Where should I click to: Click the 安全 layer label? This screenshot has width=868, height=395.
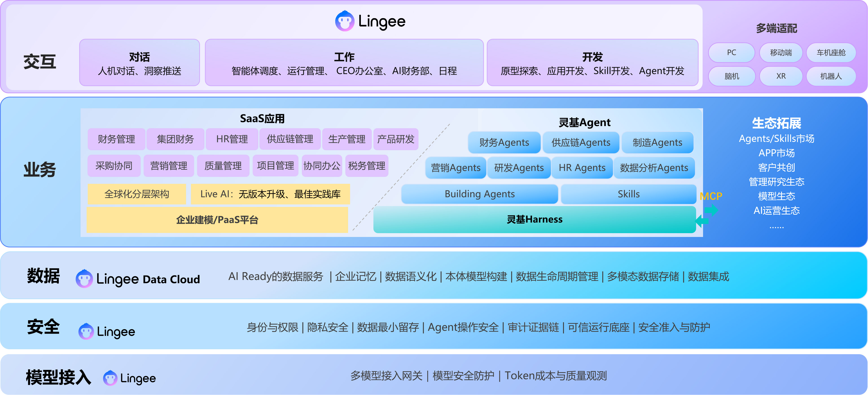(44, 327)
